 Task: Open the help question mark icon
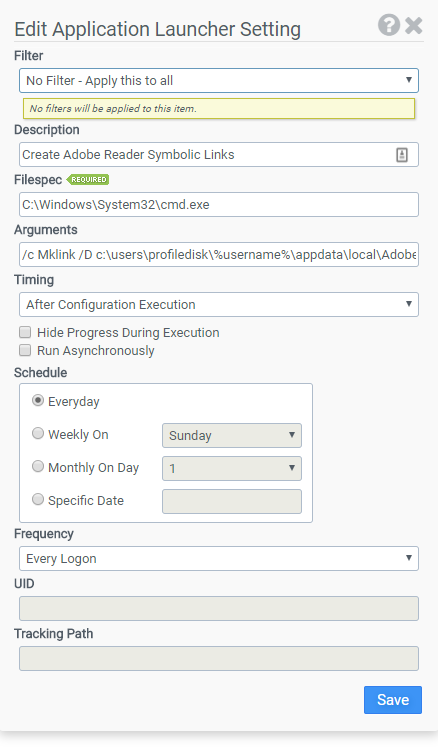[x=389, y=25]
